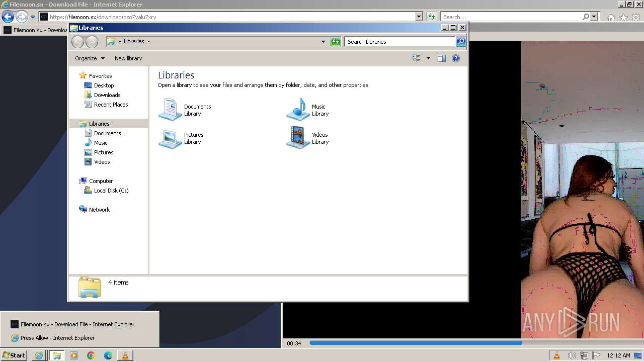Image resolution: width=644 pixels, height=362 pixels.
Task: Open IE search provider dropdown
Action: pyautogui.click(x=594, y=17)
